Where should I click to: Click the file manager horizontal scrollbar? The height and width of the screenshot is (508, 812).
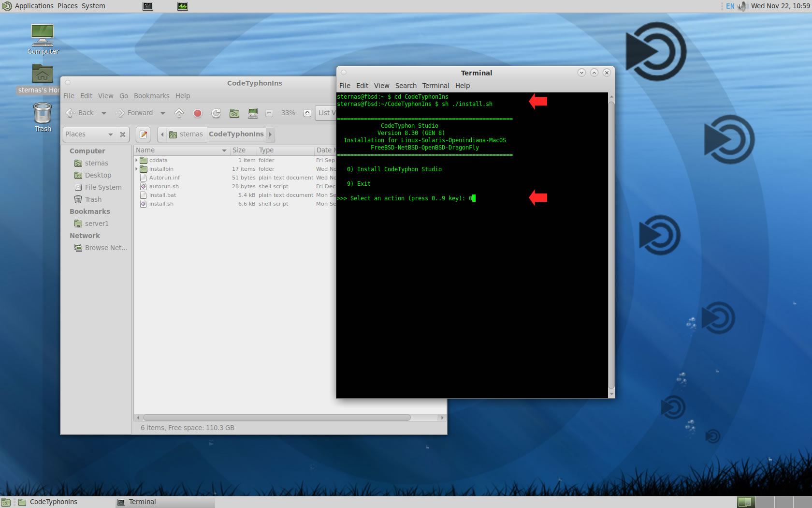(x=277, y=418)
